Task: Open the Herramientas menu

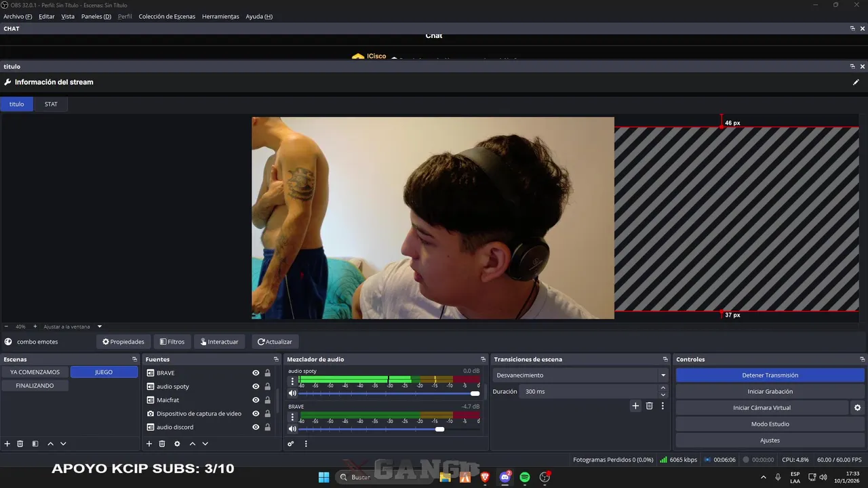Action: click(x=220, y=16)
